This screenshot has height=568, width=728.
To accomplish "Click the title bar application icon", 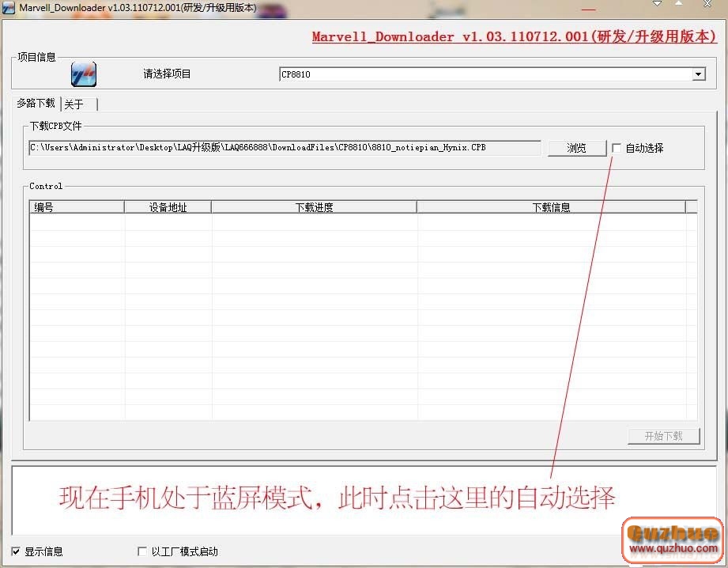I will tap(9, 8).
